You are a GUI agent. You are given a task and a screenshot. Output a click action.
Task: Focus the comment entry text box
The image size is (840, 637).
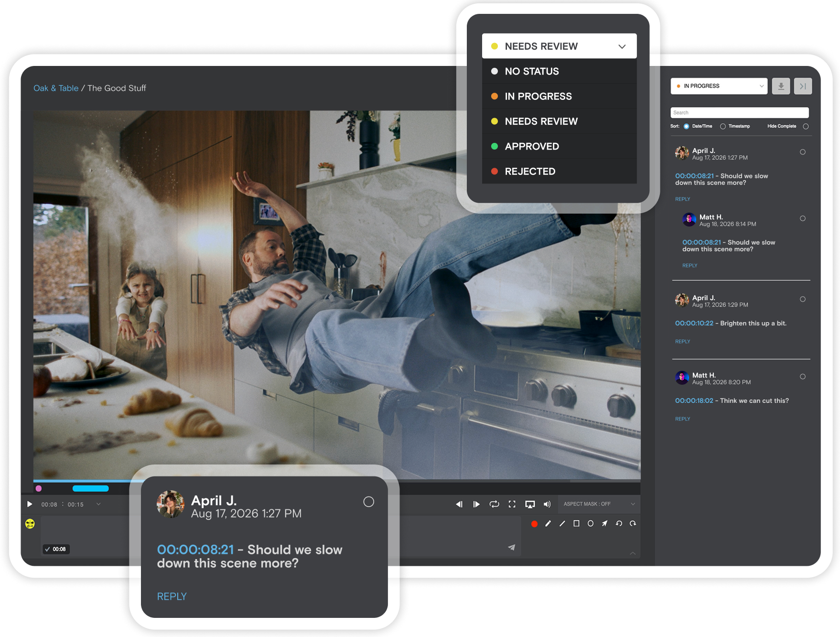pos(280,536)
